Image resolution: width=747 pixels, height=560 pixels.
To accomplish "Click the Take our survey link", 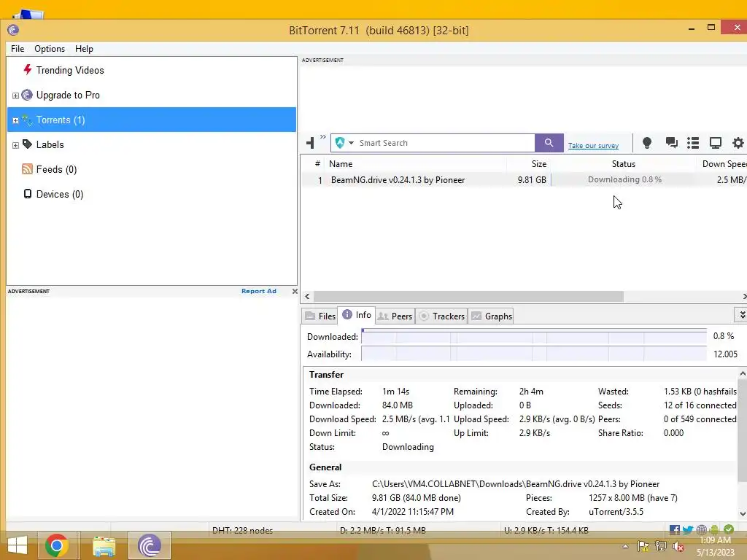I will [593, 146].
